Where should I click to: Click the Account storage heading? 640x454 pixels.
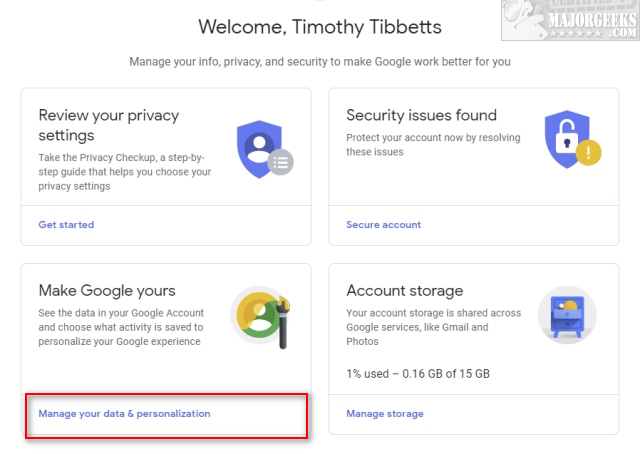[404, 291]
